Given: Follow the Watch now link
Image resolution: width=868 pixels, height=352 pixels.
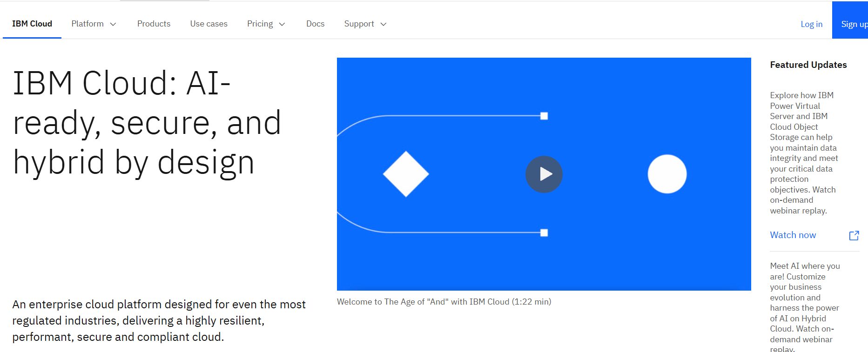Looking at the screenshot, I should pyautogui.click(x=793, y=235).
